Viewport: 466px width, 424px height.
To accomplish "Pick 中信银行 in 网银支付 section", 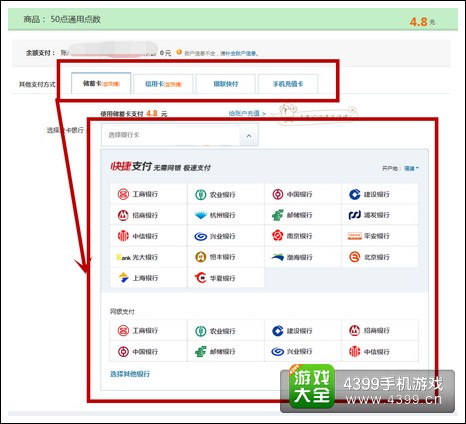I will [380, 351].
